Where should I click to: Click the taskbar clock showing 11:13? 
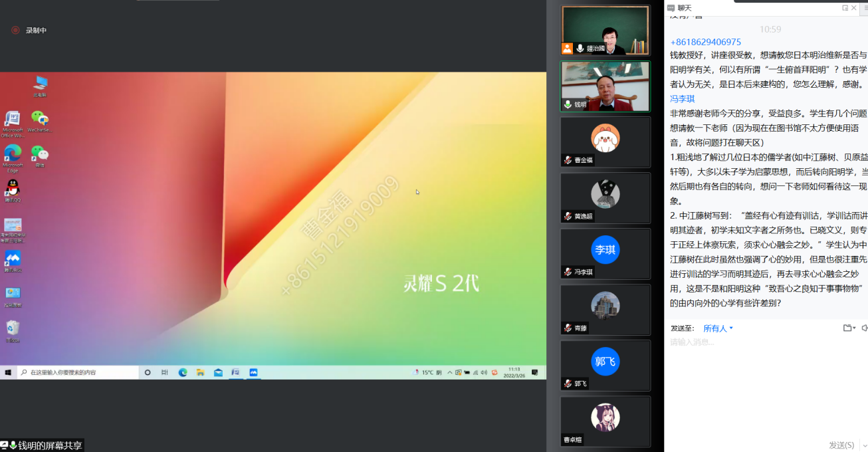tap(514, 372)
